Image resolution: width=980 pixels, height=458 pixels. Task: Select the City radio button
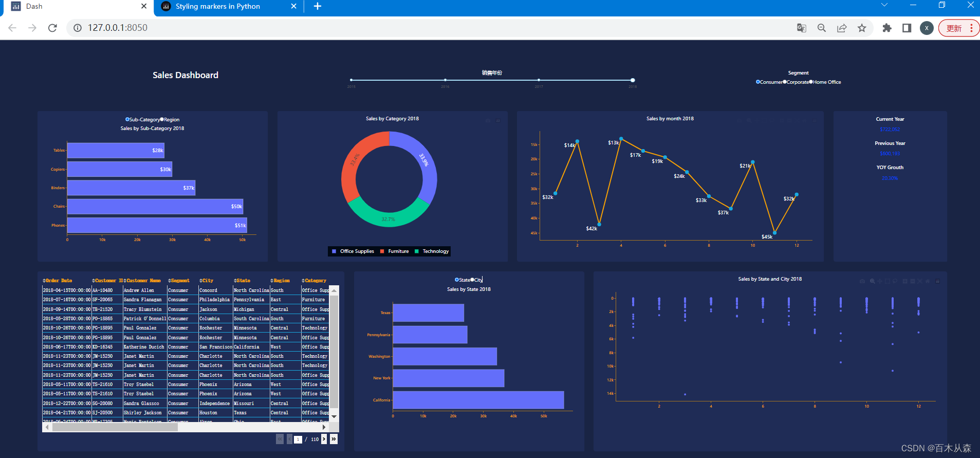pyautogui.click(x=472, y=280)
